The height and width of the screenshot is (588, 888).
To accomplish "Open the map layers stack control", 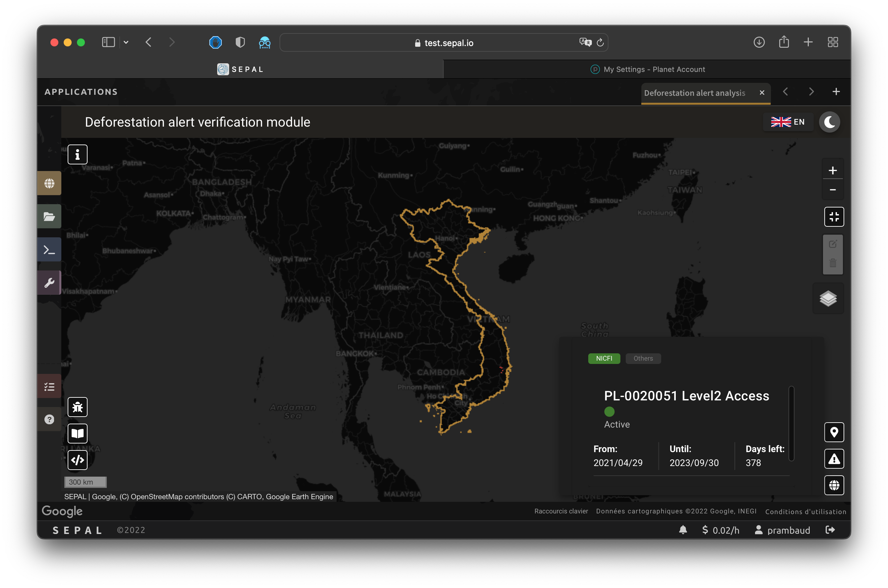I will pyautogui.click(x=828, y=299).
